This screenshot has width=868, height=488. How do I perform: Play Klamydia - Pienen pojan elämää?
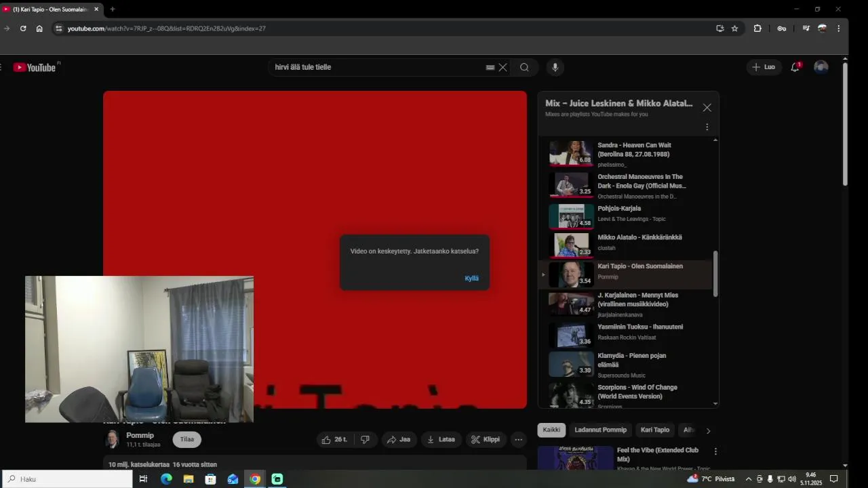[626, 364]
